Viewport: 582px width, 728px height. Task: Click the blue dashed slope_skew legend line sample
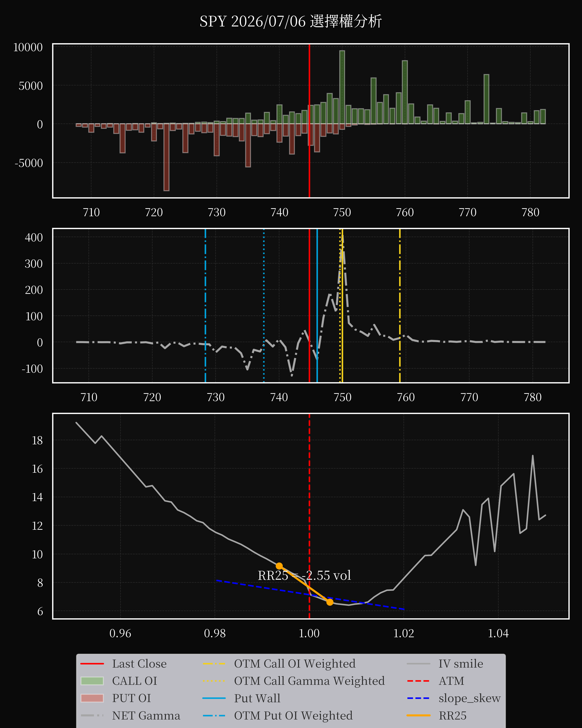[x=418, y=698]
